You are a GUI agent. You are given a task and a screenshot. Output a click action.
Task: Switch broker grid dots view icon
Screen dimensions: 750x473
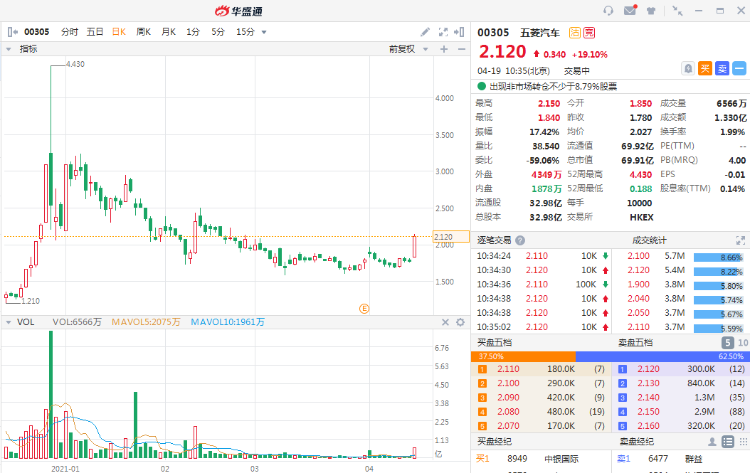743,442
